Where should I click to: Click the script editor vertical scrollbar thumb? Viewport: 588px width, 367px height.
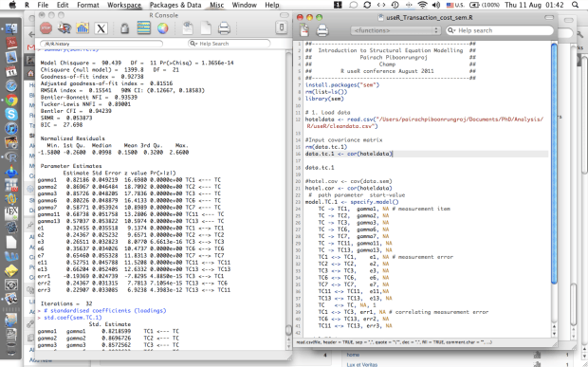pos(554,163)
